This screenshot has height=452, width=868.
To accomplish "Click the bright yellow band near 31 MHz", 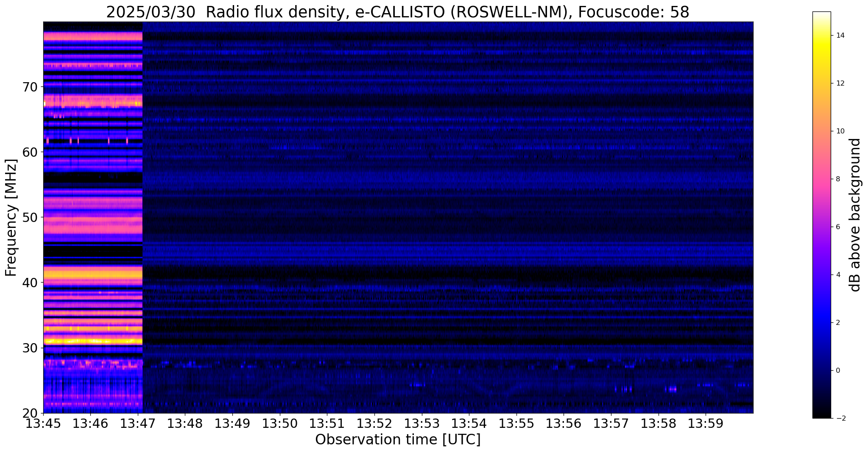I will click(93, 341).
